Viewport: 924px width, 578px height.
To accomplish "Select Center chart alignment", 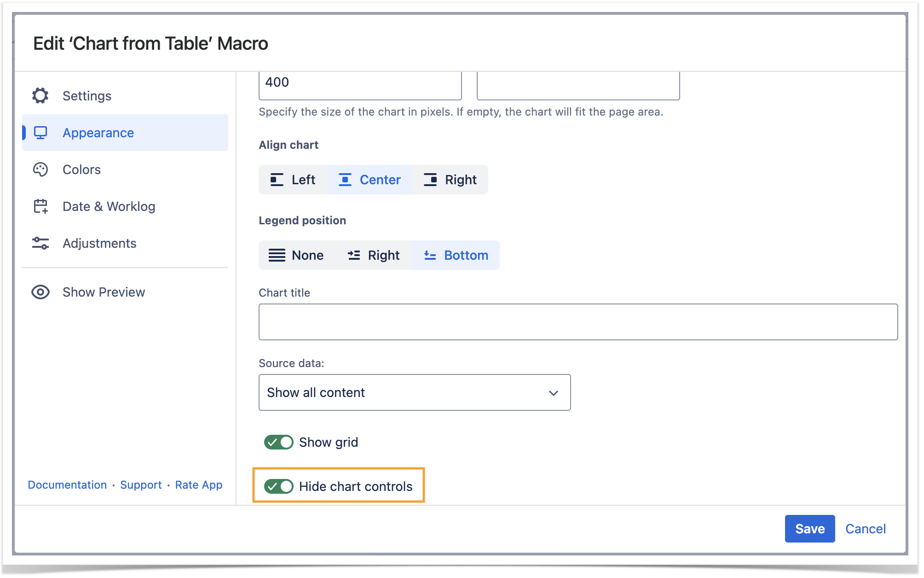I will 370,180.
